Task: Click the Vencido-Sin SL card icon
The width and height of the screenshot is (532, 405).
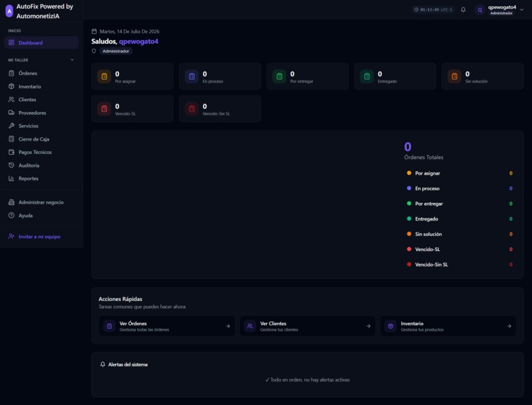Action: [192, 109]
